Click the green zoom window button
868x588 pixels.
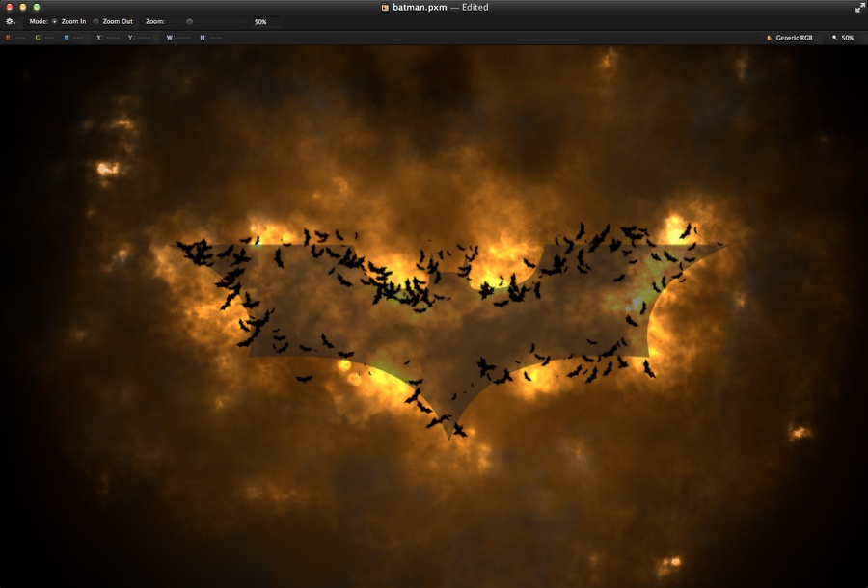pos(37,7)
